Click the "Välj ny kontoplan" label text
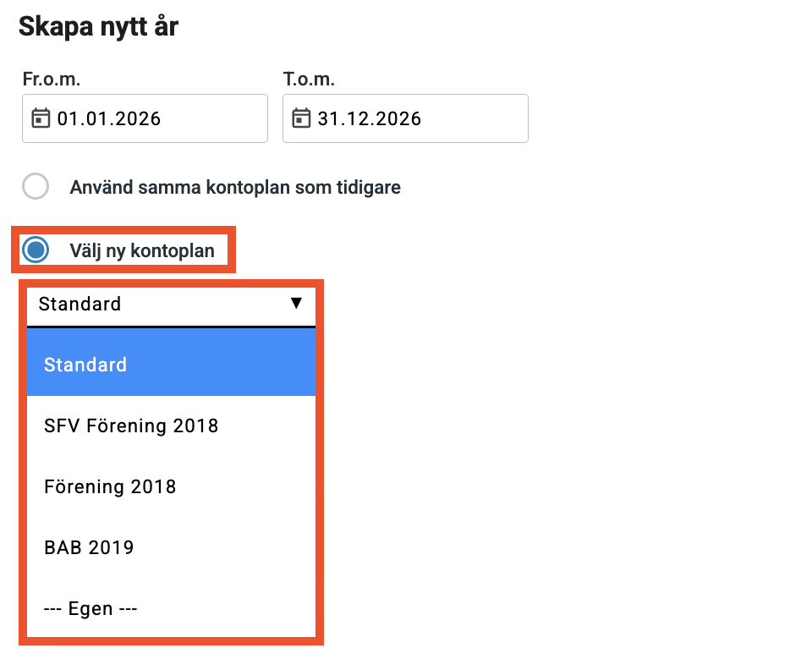This screenshot has width=812, height=648. [142, 250]
